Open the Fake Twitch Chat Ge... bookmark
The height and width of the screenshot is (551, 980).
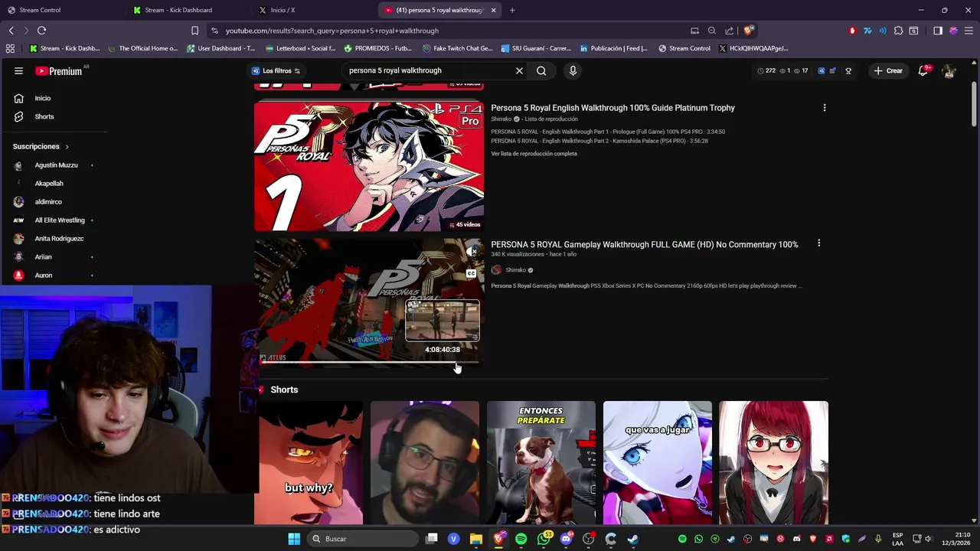coord(457,48)
